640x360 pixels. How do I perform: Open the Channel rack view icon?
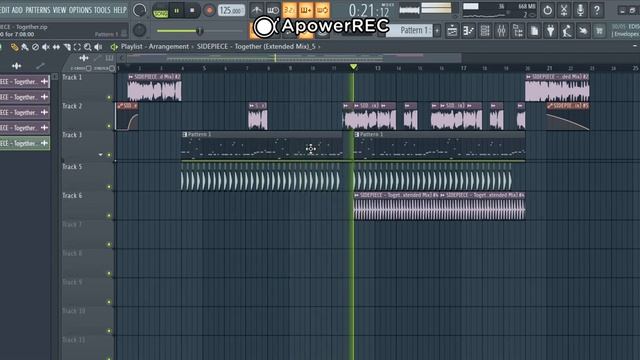point(485,31)
